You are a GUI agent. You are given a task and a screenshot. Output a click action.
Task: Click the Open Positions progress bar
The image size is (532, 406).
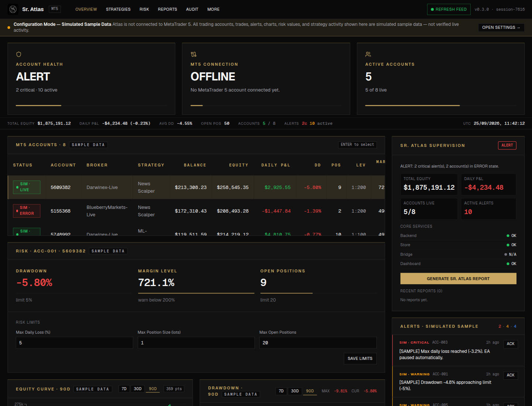pos(318,293)
